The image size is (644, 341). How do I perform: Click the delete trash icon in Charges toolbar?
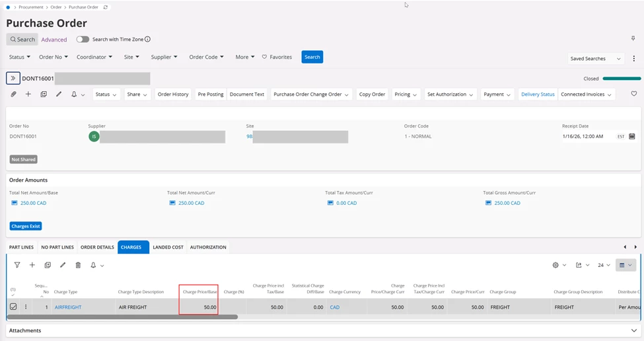[x=78, y=265]
